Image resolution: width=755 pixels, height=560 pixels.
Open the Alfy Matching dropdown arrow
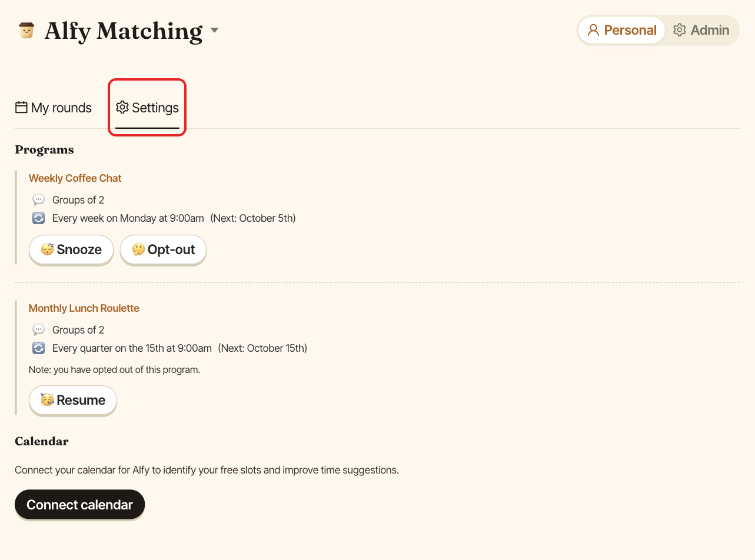click(x=214, y=30)
